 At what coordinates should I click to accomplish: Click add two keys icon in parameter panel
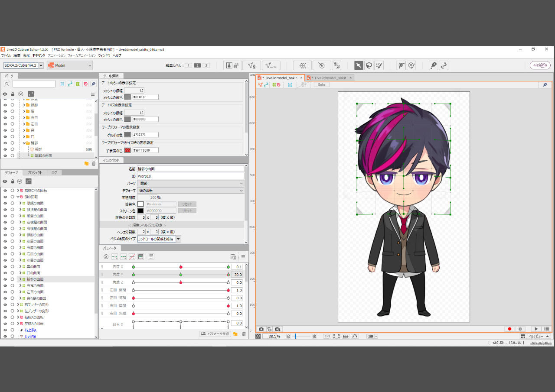pos(115,256)
